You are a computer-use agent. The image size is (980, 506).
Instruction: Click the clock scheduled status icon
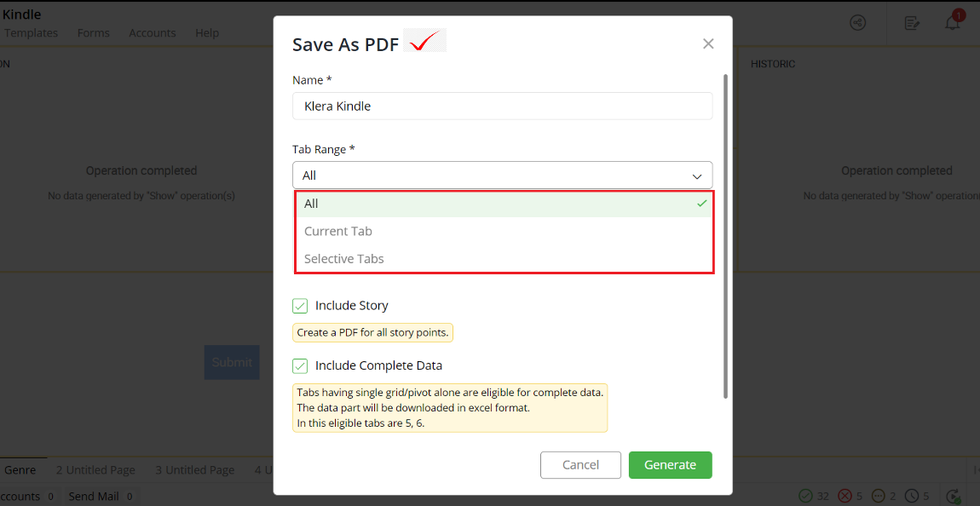click(x=913, y=496)
